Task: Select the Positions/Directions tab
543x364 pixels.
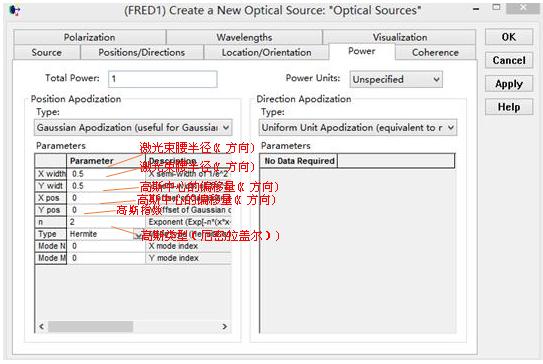Action: coord(142,52)
